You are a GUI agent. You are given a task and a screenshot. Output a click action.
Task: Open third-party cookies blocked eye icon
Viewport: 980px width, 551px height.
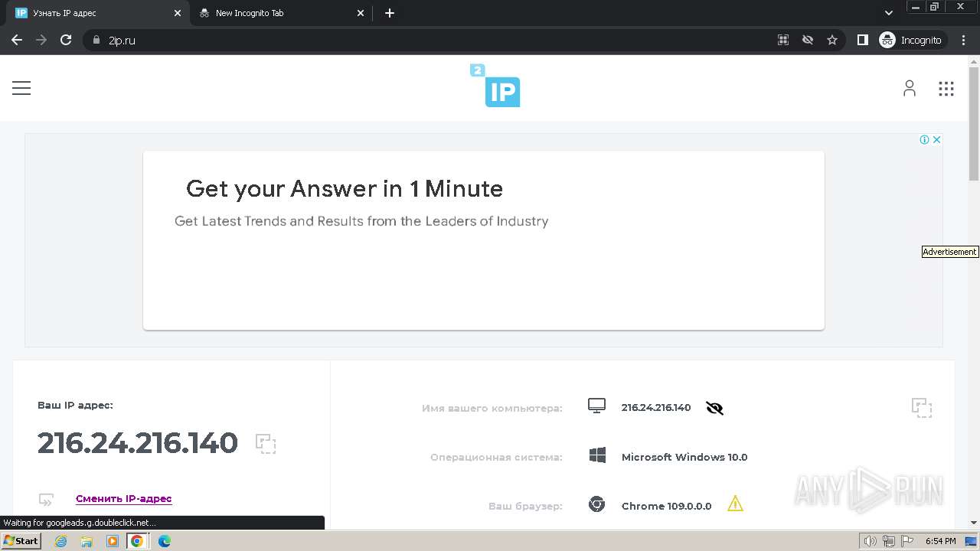(808, 40)
